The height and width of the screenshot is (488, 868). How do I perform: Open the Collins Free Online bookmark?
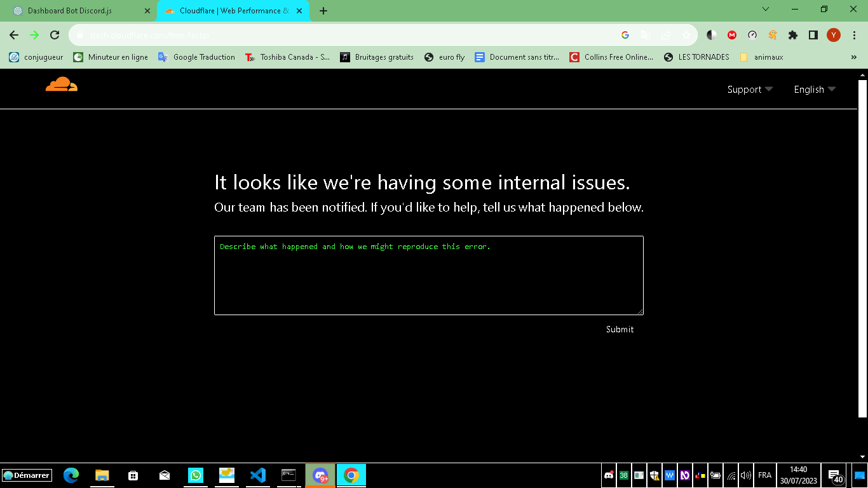click(x=611, y=57)
